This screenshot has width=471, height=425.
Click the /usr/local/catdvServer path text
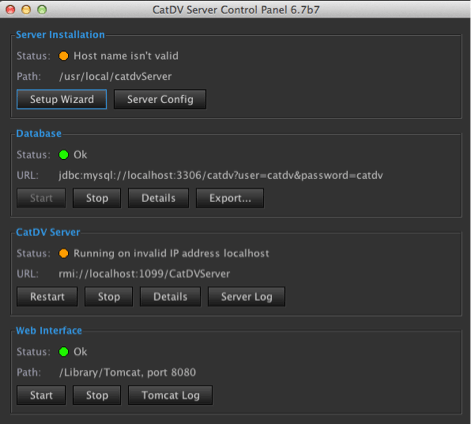point(115,77)
